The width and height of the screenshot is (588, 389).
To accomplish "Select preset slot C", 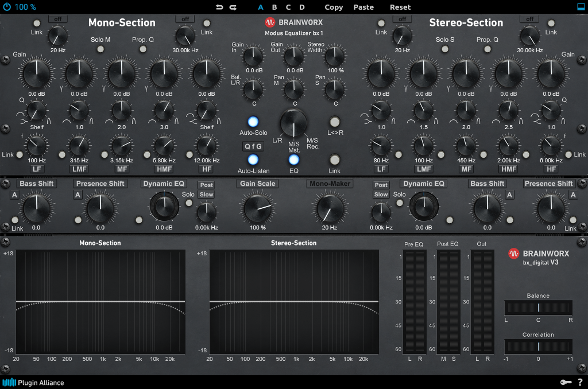I will [x=288, y=7].
